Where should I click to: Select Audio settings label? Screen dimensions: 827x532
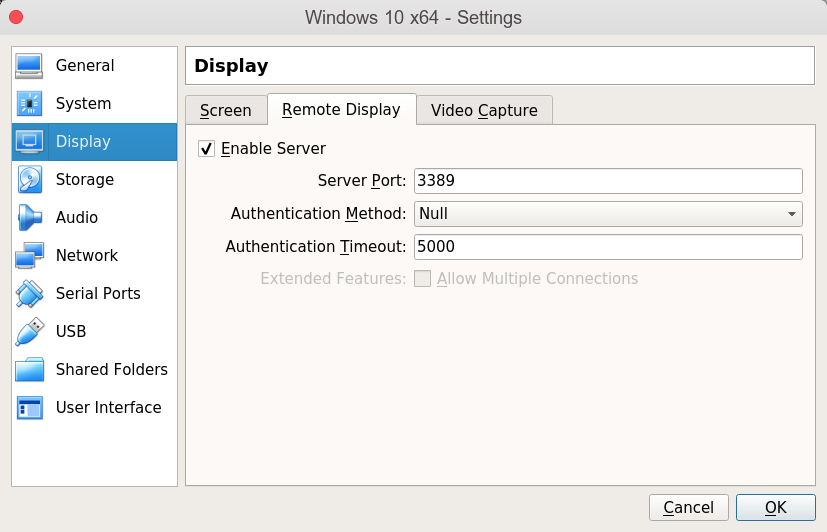(x=77, y=217)
